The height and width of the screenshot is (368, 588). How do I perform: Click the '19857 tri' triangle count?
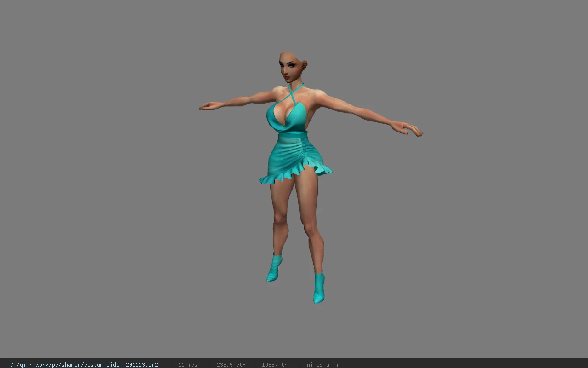[276, 365]
